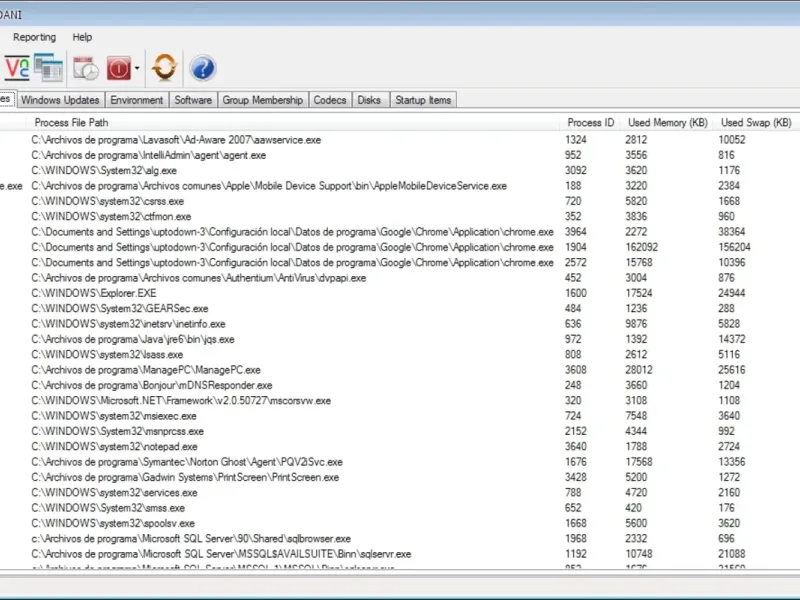This screenshot has width=800, height=600.
Task: Select the msiexec.exe process path
Action: (114, 416)
